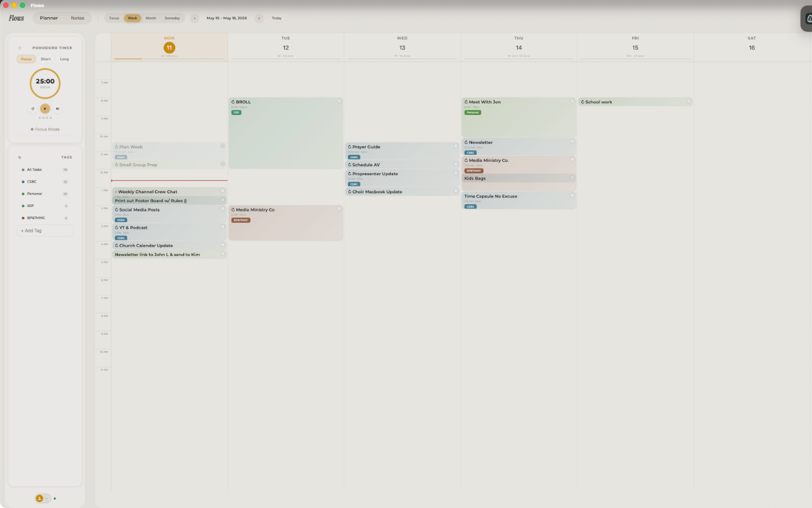Click the Personal label on Meet With Jon
The image size is (812, 508).
click(473, 112)
